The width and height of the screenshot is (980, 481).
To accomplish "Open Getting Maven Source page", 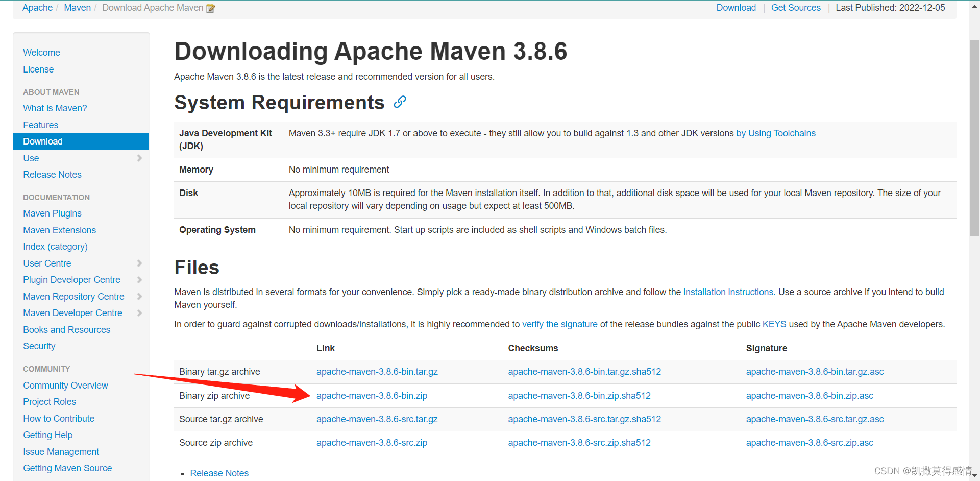I will coord(67,468).
